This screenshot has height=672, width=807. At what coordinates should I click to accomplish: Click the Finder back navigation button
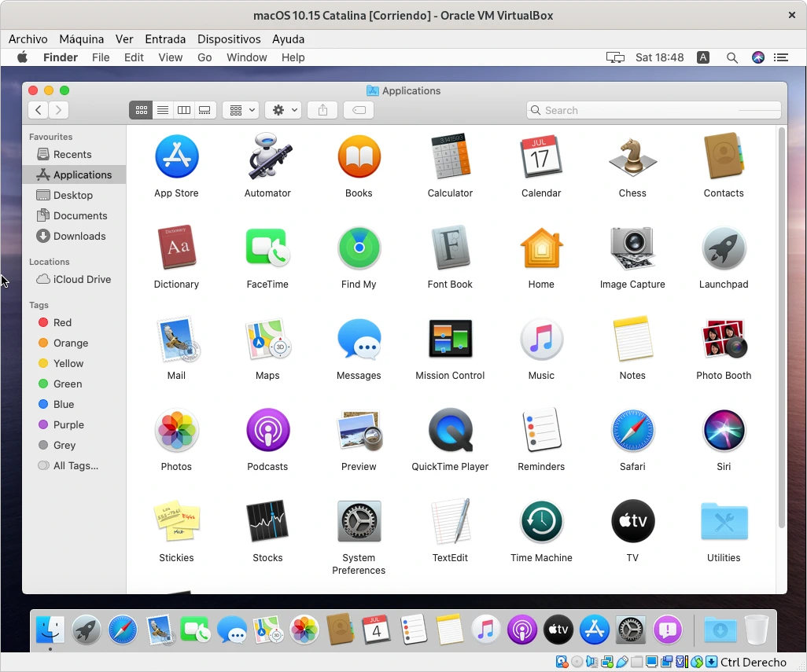[x=39, y=111]
